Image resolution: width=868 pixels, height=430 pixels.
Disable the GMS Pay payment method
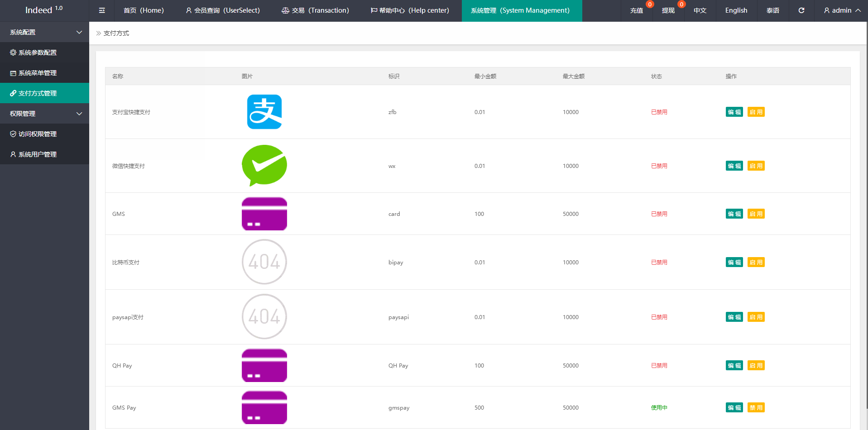pos(756,407)
